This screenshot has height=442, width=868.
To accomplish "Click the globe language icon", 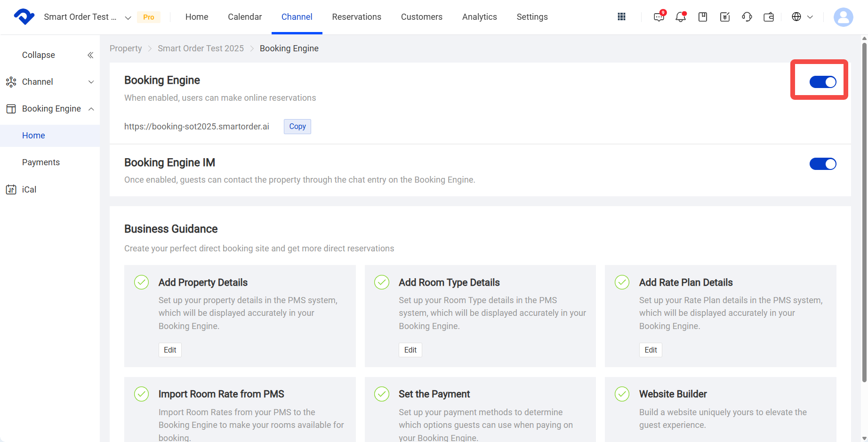I will point(796,17).
